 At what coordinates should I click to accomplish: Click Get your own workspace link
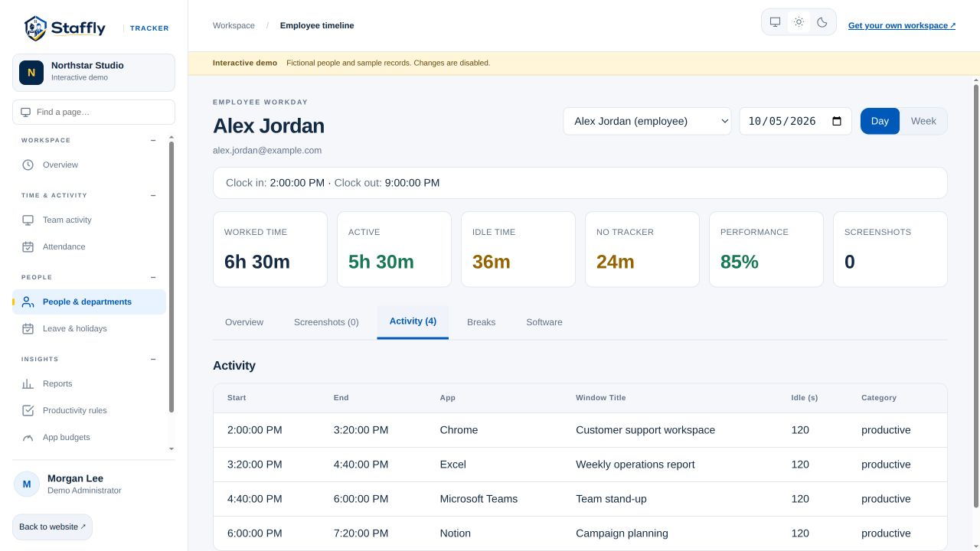point(902,25)
